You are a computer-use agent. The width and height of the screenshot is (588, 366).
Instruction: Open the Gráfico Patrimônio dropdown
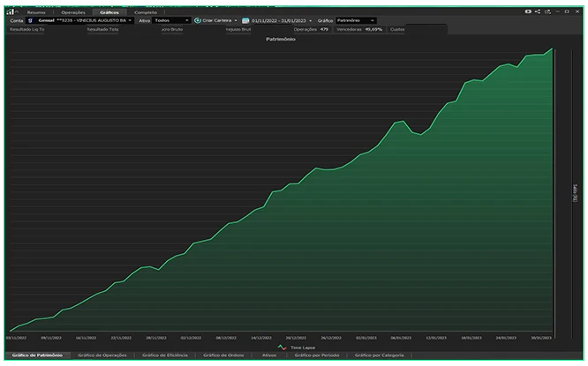coord(356,20)
